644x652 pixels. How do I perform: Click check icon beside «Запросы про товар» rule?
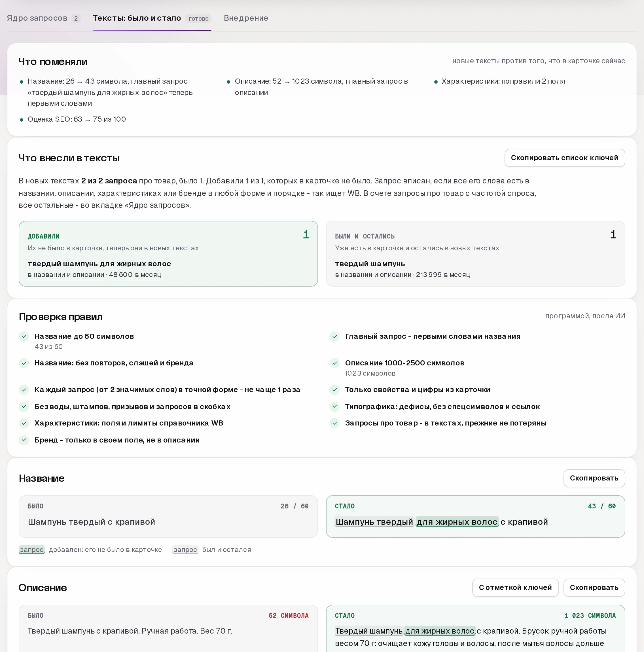(x=334, y=423)
